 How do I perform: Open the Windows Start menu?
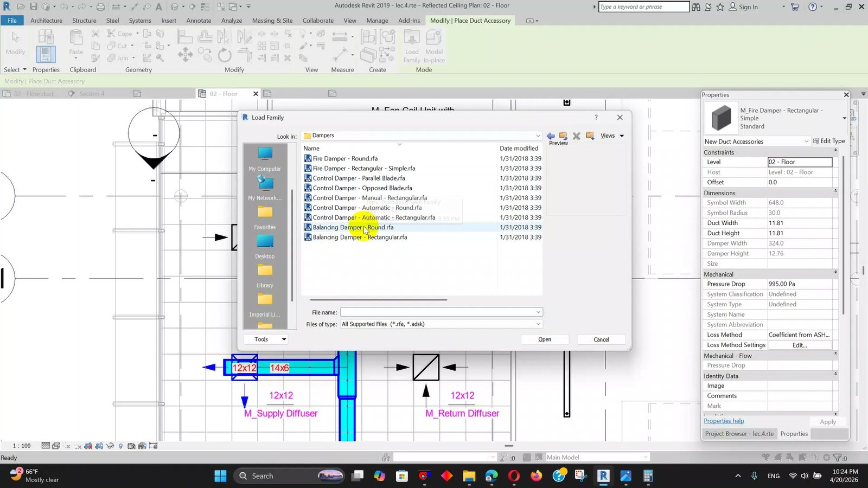(x=220, y=476)
